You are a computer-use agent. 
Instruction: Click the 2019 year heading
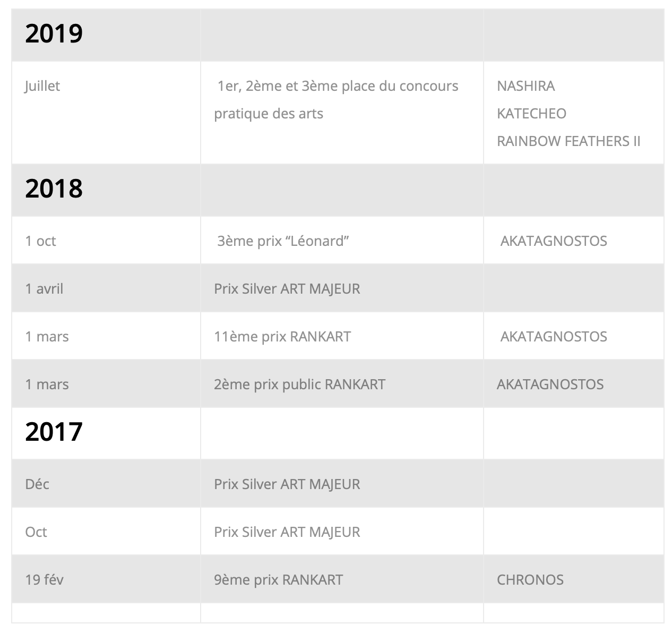[x=54, y=33]
